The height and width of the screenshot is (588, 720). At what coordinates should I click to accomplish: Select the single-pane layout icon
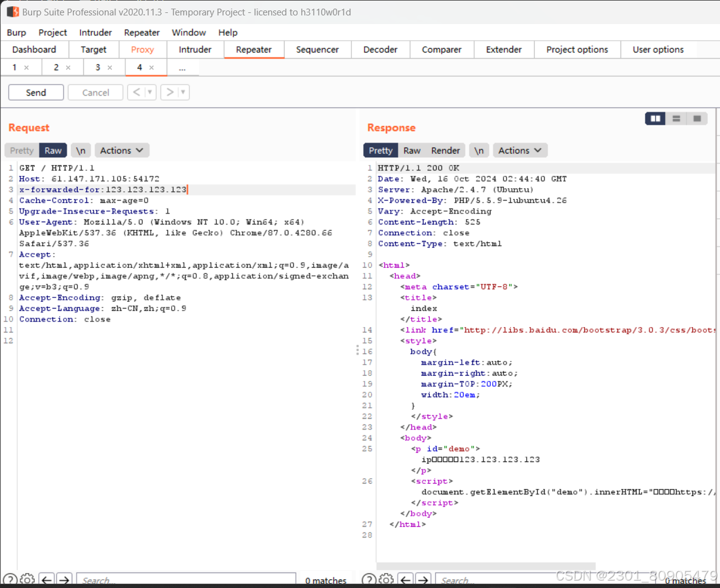(697, 118)
